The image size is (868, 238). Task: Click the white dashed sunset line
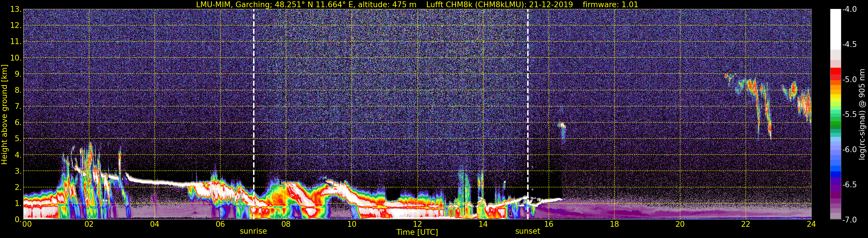coord(528,101)
